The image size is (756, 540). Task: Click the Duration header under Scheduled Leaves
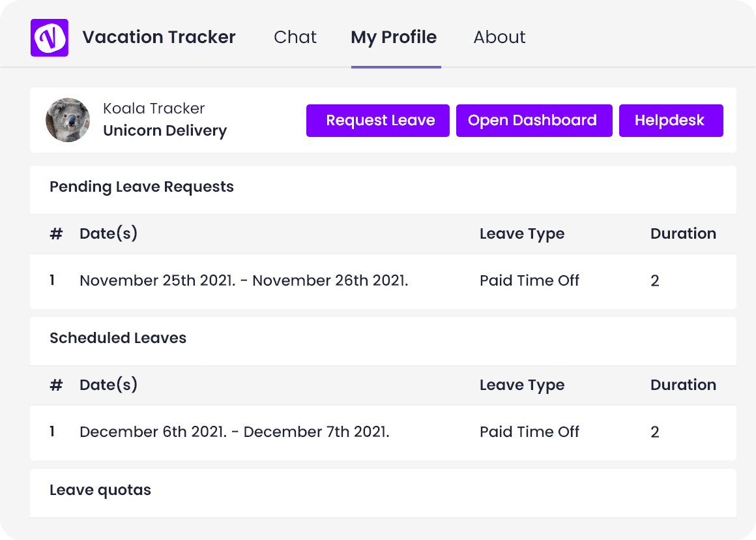point(683,385)
